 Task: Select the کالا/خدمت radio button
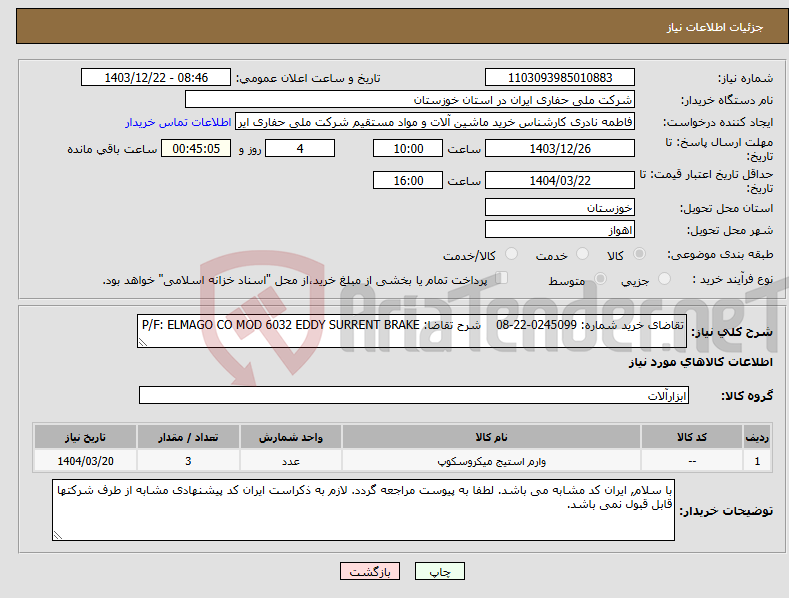pos(511,254)
